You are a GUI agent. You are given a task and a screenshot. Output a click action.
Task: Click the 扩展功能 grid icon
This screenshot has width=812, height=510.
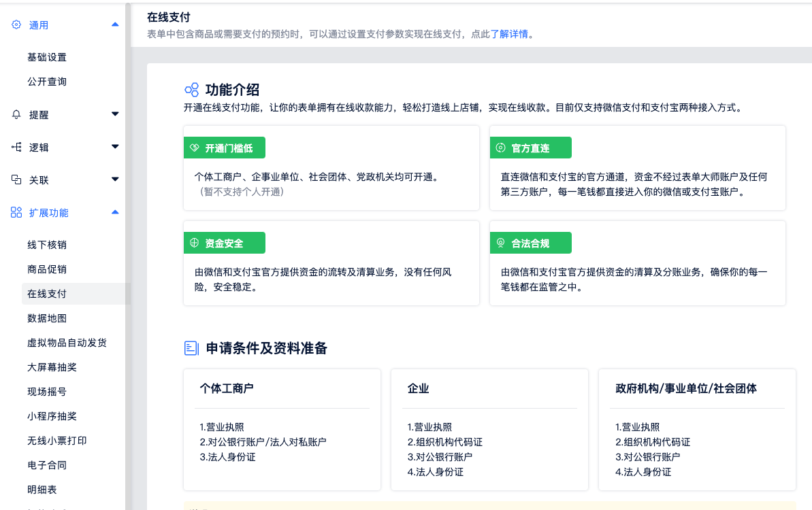(16, 213)
